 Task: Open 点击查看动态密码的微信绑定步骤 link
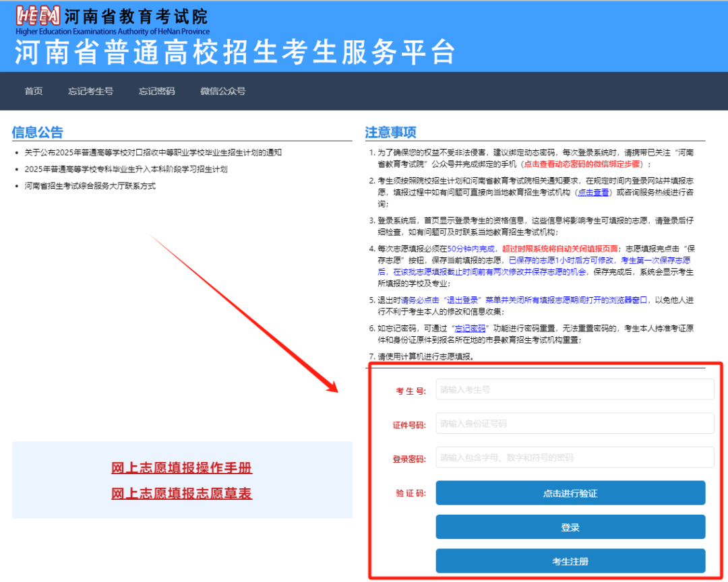point(582,164)
